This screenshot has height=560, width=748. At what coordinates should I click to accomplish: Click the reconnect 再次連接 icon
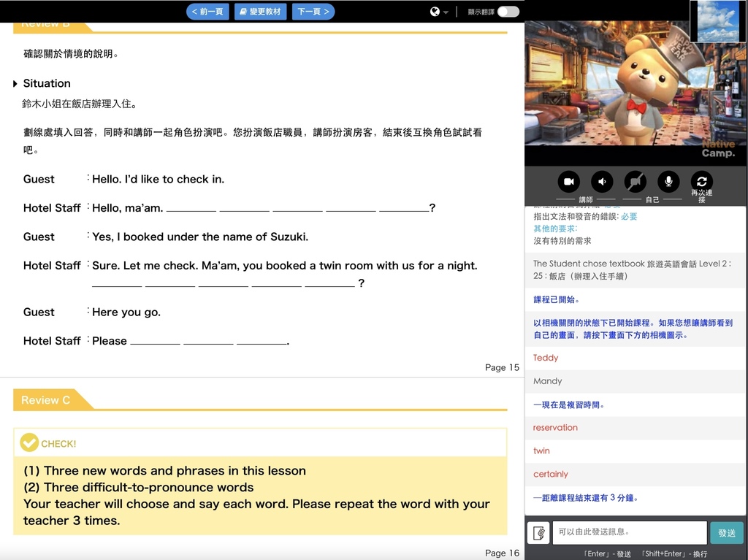click(702, 182)
